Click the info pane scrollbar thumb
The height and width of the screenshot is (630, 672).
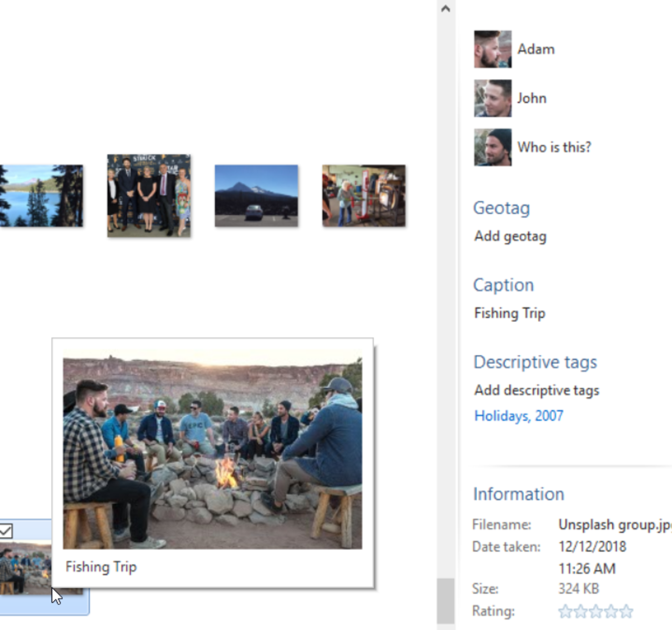pyautogui.click(x=446, y=600)
